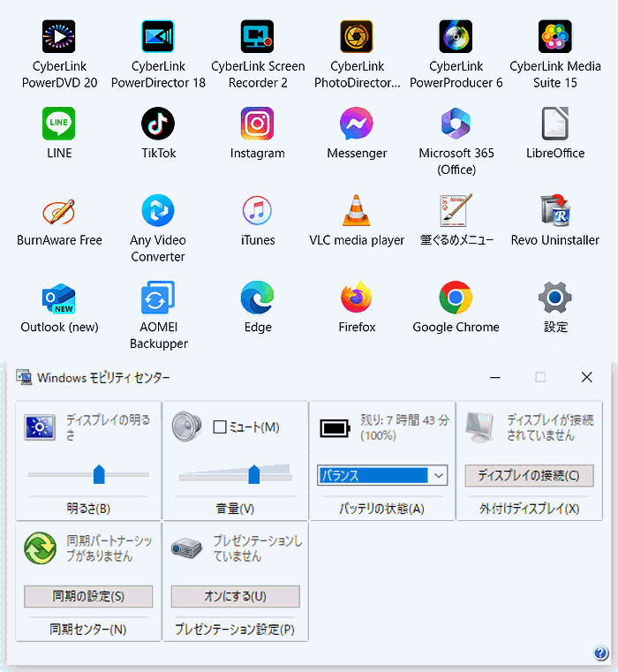Click the 明るさ(B) brightness slider handle

point(99,474)
